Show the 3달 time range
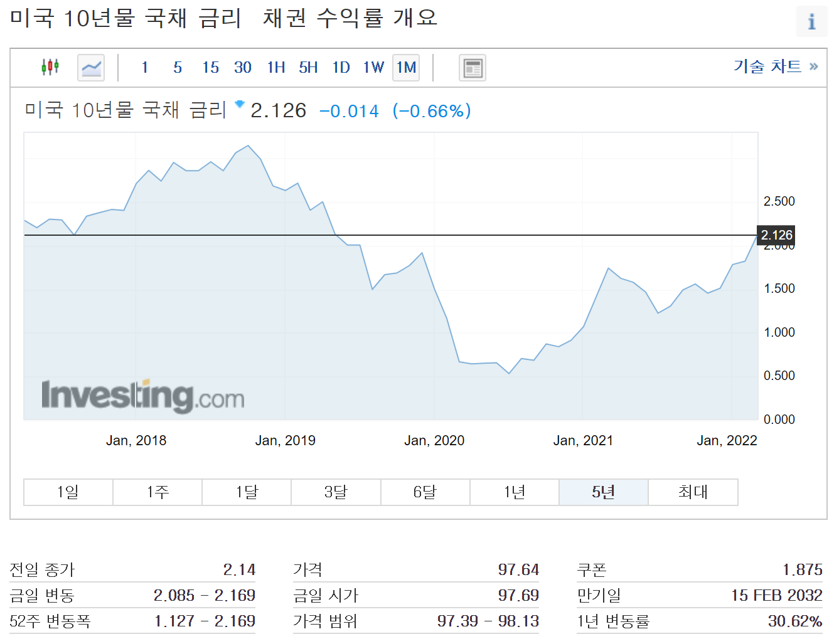 pos(336,492)
